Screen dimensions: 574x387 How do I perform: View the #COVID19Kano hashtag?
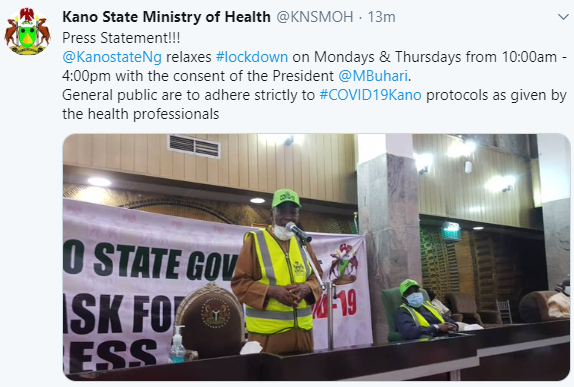370,95
